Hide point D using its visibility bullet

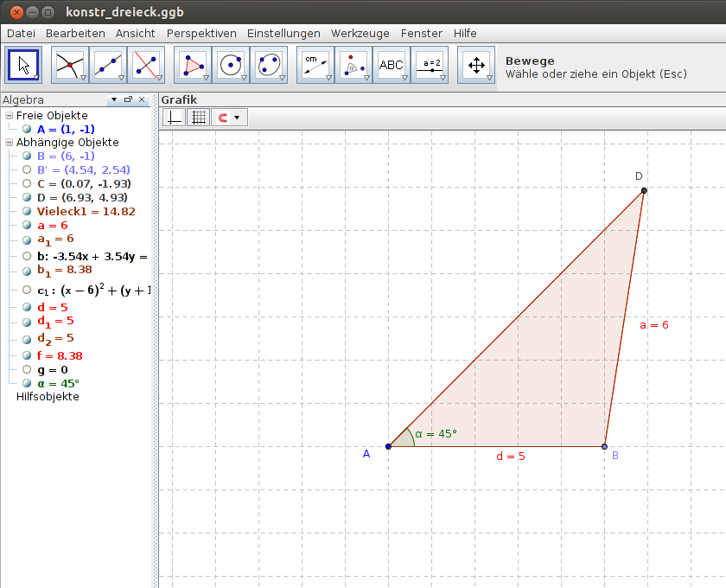(27, 197)
